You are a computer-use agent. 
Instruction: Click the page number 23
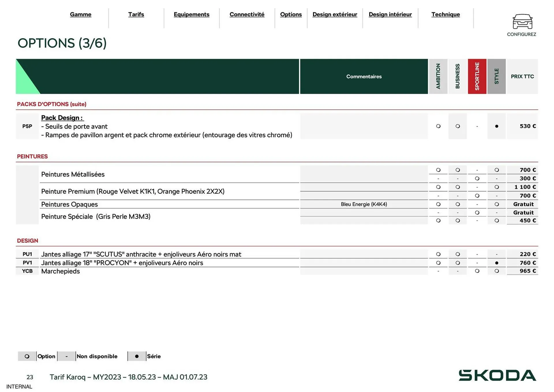tap(30, 377)
